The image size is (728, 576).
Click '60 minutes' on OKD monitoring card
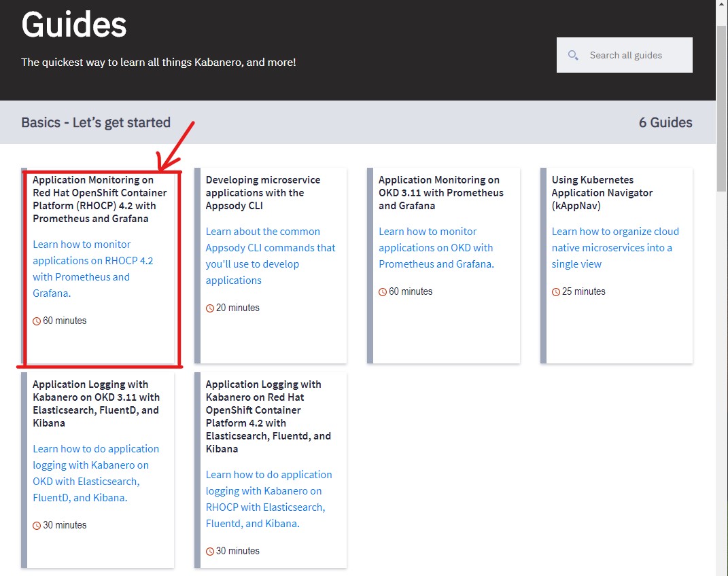411,291
